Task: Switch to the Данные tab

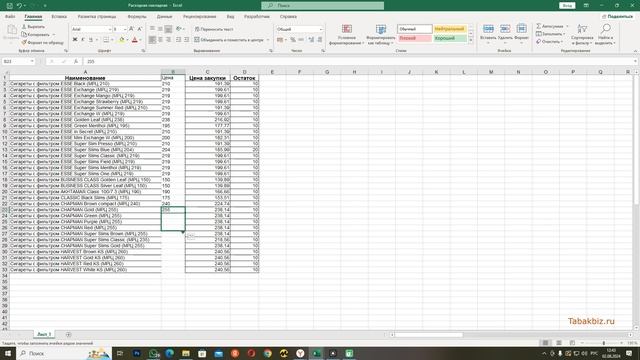Action: [164, 17]
